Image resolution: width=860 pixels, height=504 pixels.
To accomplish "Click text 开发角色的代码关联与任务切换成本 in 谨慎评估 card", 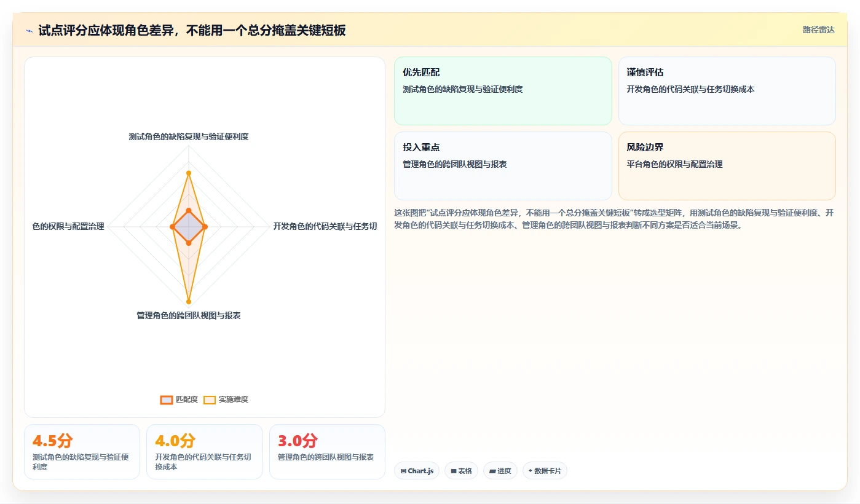I will (x=690, y=89).
